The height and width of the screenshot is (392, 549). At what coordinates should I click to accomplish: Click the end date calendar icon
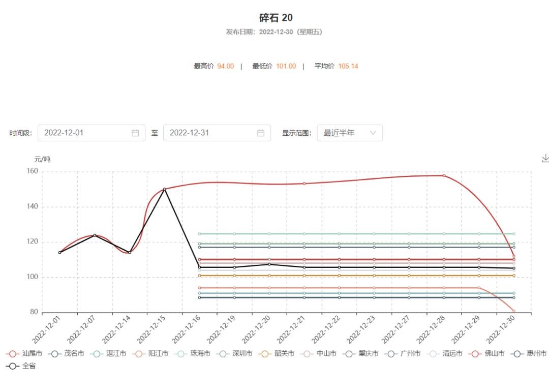click(260, 133)
